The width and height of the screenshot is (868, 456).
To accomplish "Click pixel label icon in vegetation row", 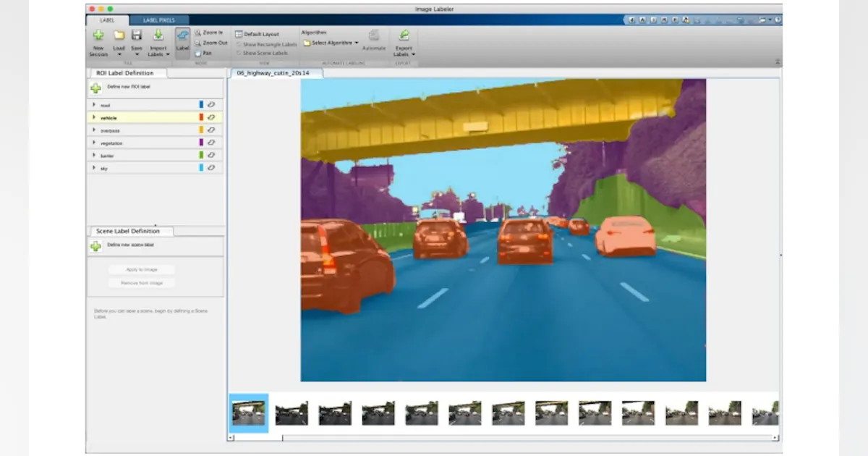I will 211,143.
